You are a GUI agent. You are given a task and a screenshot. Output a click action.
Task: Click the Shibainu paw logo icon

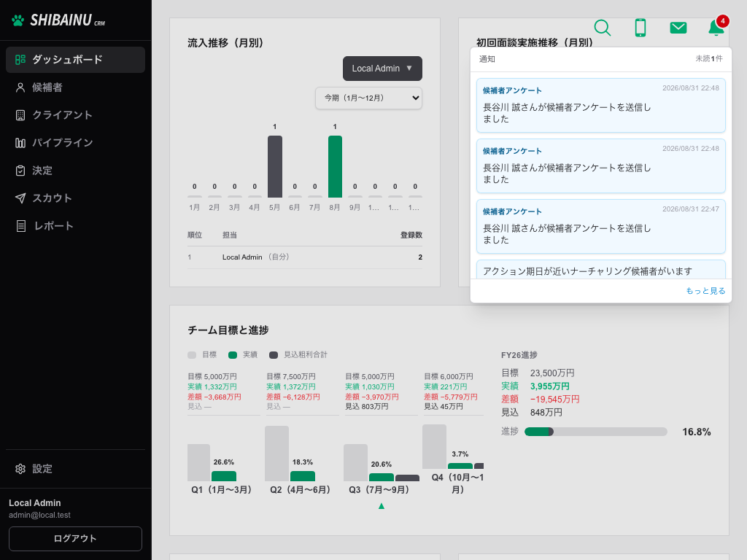(x=18, y=20)
